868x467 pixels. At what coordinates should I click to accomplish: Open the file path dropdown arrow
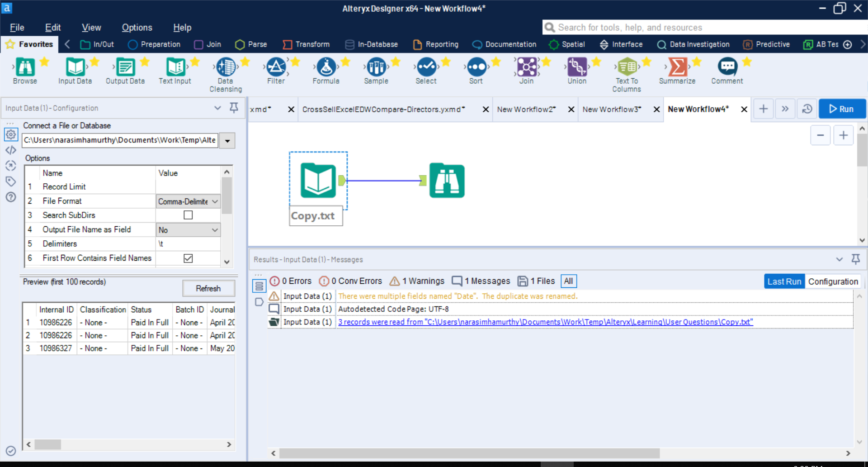[x=227, y=141]
